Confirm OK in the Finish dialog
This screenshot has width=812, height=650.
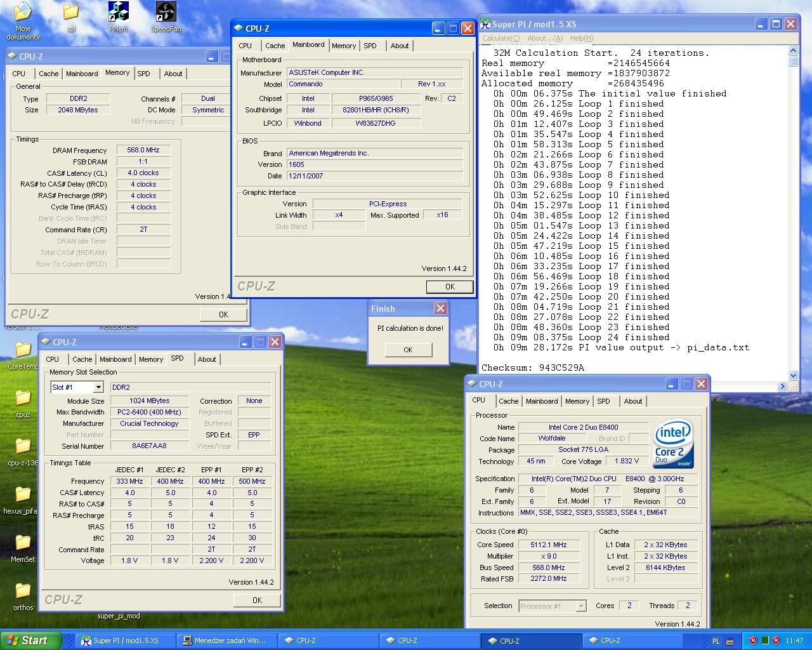coord(408,350)
